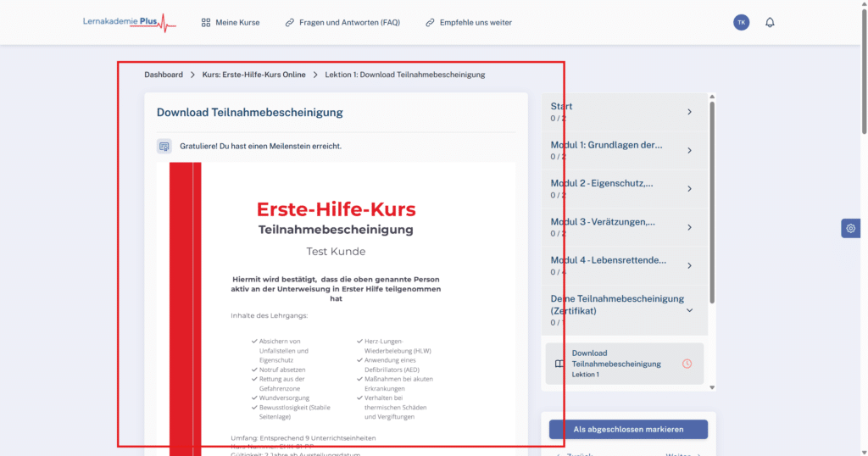Open the notification bell
The image size is (868, 456).
[x=770, y=22]
